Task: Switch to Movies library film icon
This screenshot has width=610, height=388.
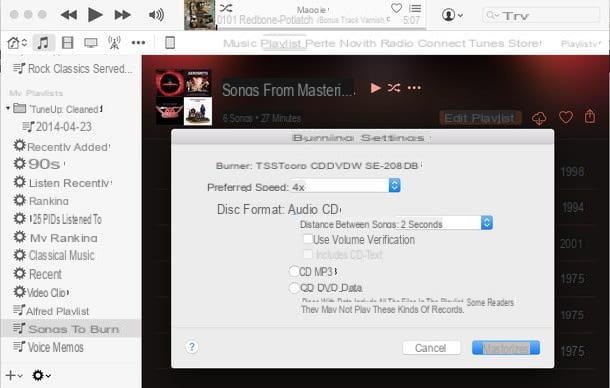Action: click(x=68, y=43)
